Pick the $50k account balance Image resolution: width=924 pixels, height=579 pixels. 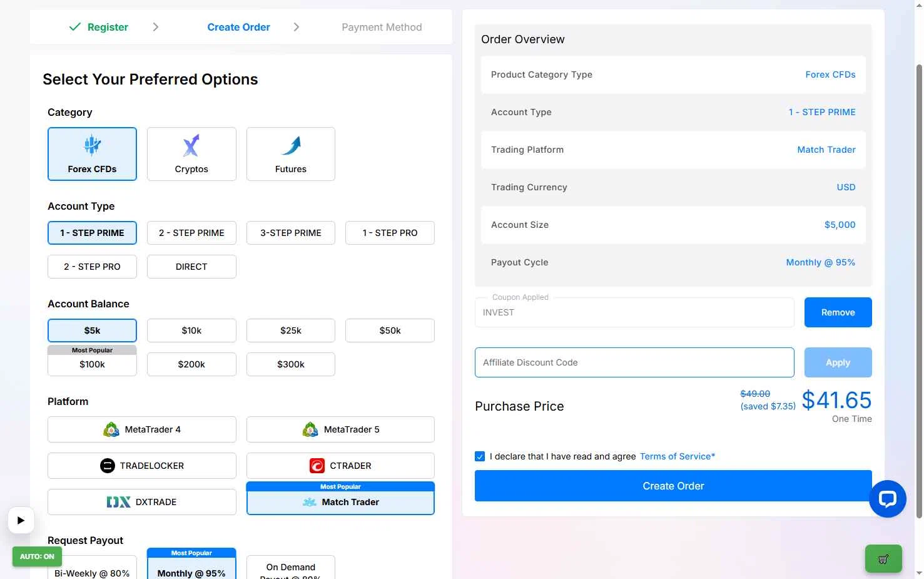point(390,330)
